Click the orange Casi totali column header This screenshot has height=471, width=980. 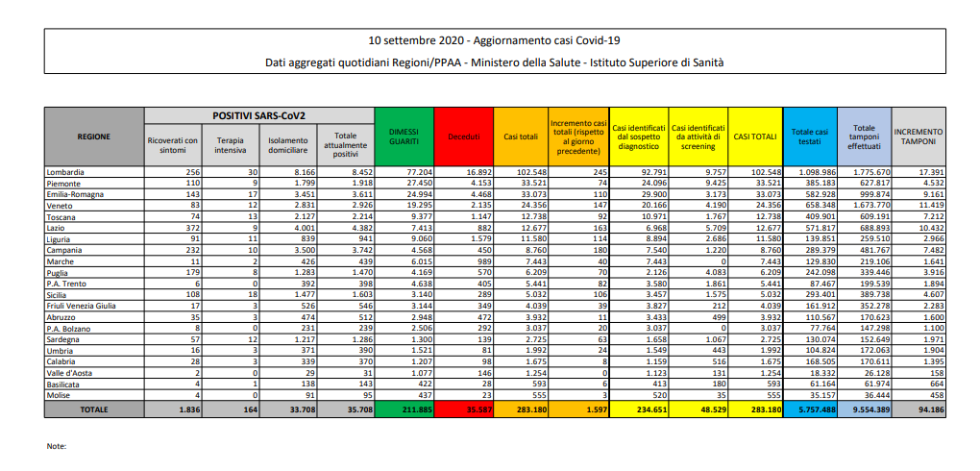(520, 136)
